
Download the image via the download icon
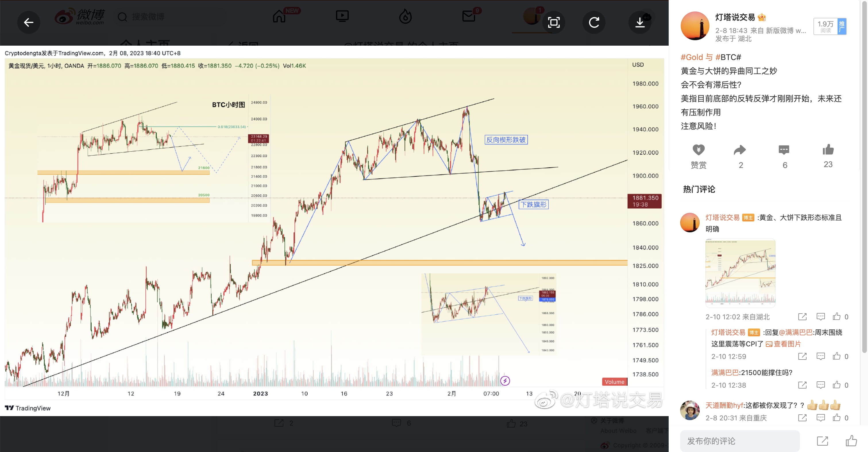640,22
